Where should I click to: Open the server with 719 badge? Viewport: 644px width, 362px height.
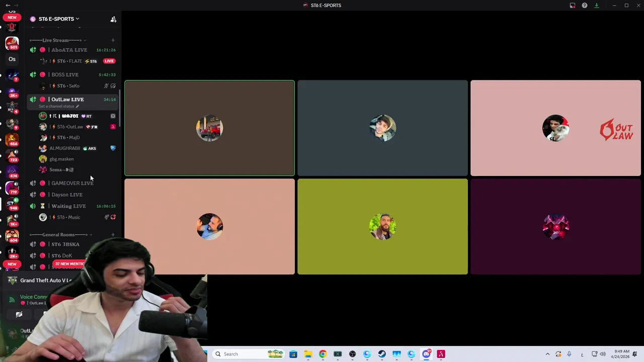pos(12,188)
